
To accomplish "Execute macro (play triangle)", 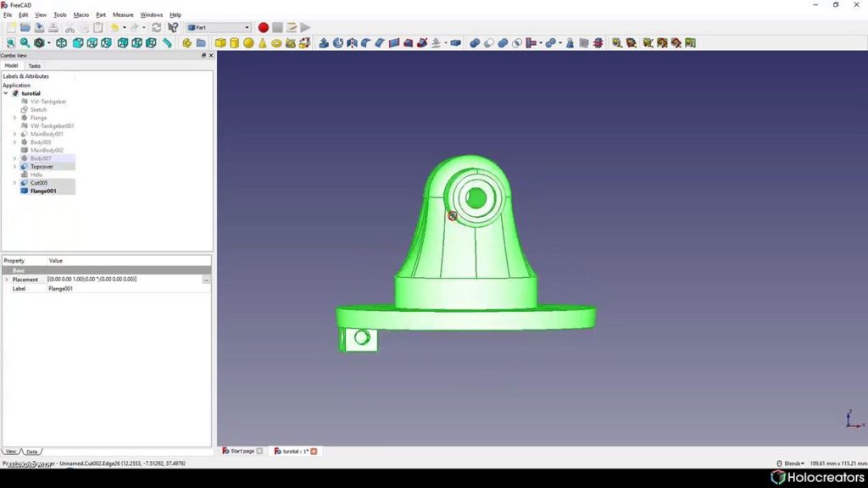I will tap(305, 28).
